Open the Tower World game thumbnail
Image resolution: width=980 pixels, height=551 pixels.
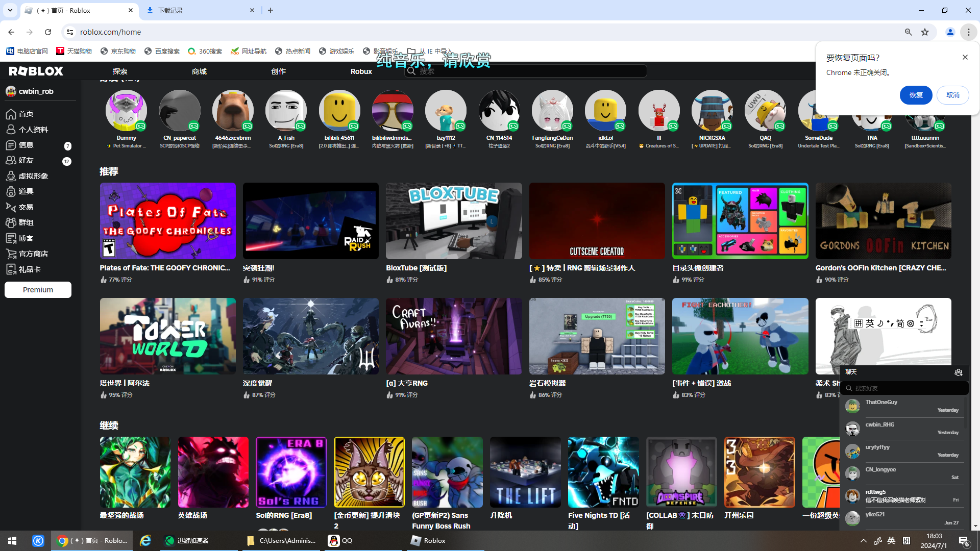[x=168, y=336]
